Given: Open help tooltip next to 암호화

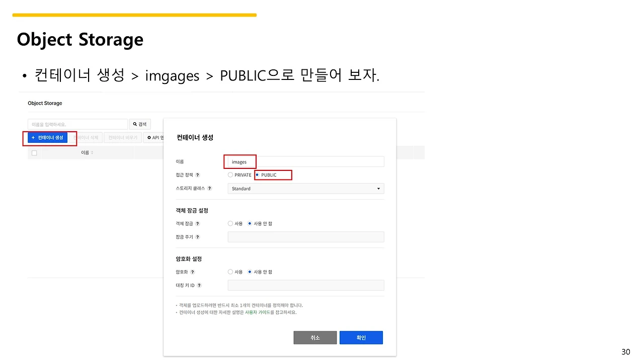Looking at the screenshot, I should (x=193, y=272).
